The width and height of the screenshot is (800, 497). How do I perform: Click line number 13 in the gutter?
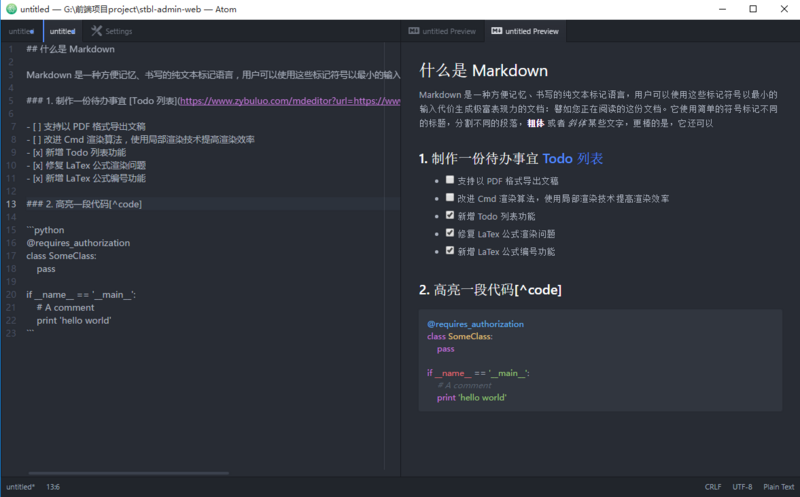(x=11, y=204)
